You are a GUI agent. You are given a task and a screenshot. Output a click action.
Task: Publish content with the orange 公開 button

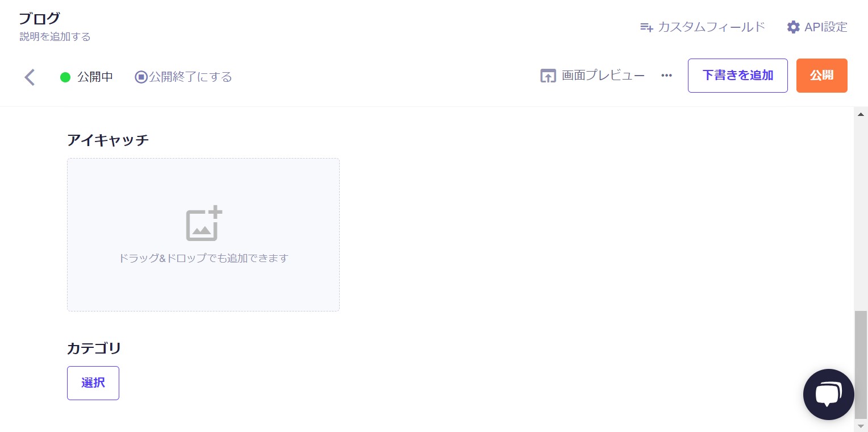[x=821, y=76]
